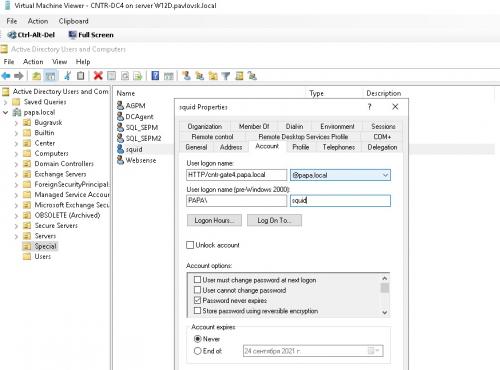
Task: Click the Account options scrollbar thumb
Action: pyautogui.click(x=385, y=287)
